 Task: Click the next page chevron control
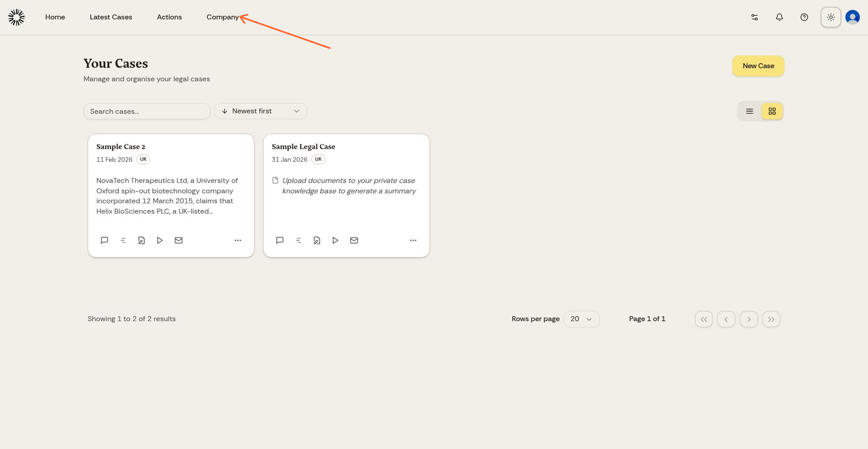point(749,319)
